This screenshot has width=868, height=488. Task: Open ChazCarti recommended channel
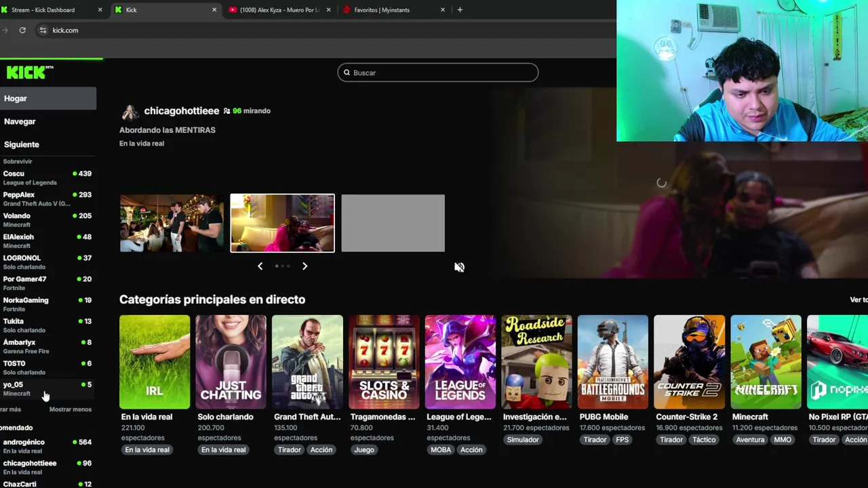[x=47, y=484]
